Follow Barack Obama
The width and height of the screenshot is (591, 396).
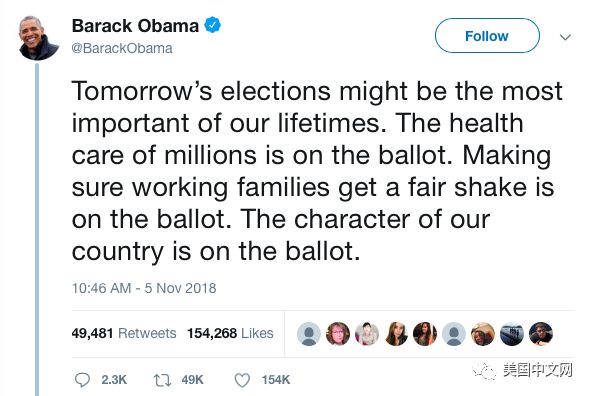(487, 36)
